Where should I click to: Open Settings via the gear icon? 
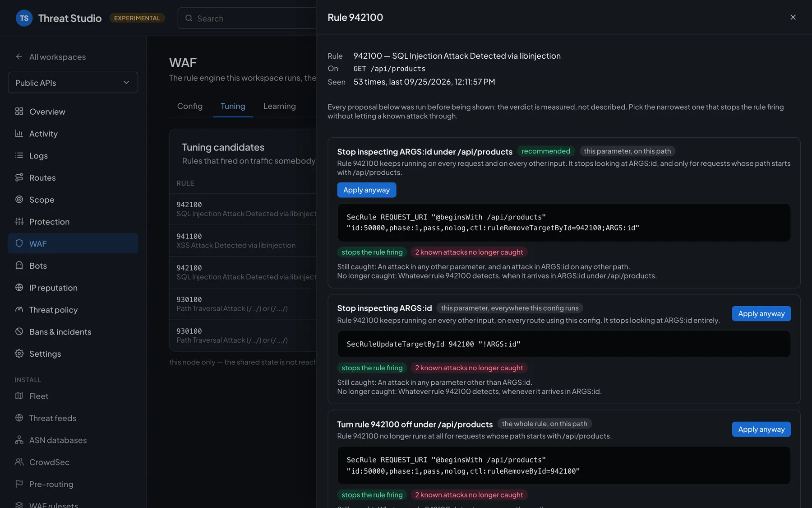(19, 354)
